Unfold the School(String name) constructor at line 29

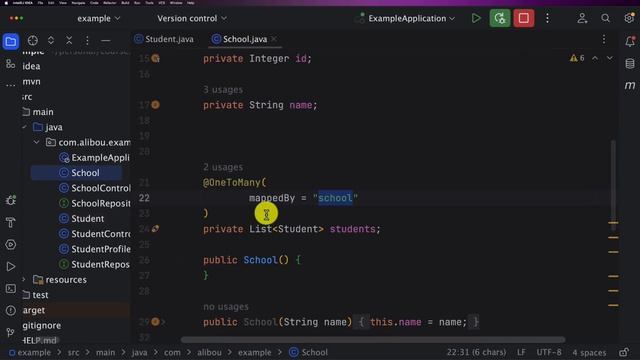click(x=163, y=322)
